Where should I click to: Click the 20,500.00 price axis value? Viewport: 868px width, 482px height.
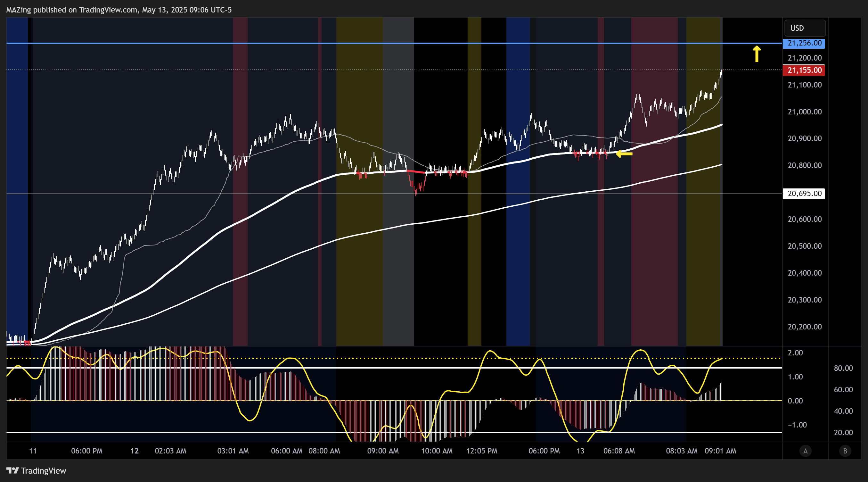click(805, 246)
